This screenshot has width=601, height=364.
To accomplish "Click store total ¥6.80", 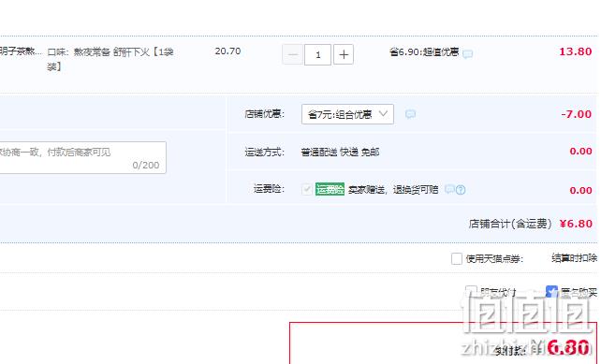I will pyautogui.click(x=576, y=224).
